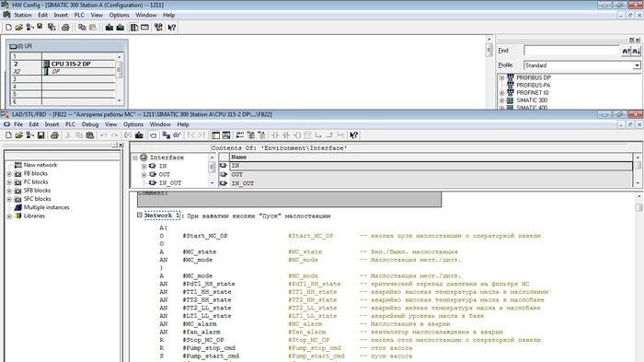Click into the Find input field

[x=571, y=51]
